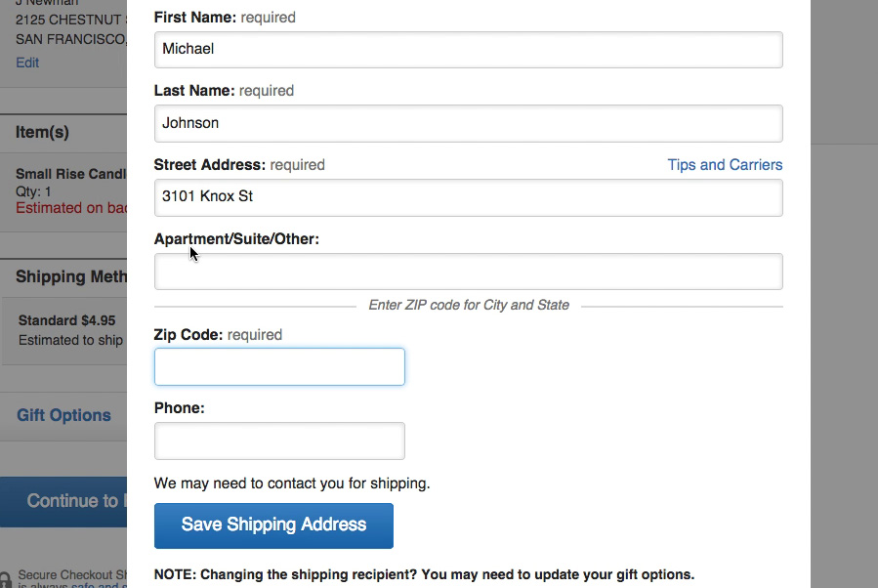Click the First Name label
The width and height of the screenshot is (878, 588).
click(x=194, y=17)
